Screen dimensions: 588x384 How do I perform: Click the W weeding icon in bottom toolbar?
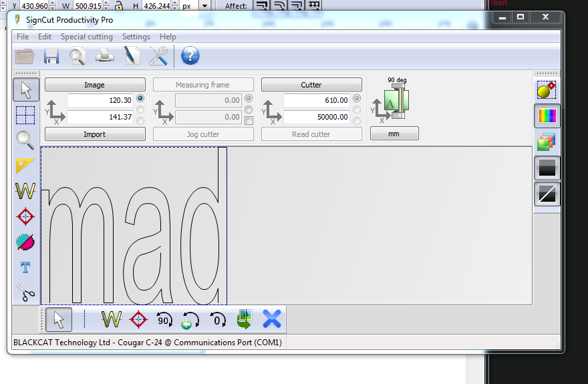(x=112, y=320)
